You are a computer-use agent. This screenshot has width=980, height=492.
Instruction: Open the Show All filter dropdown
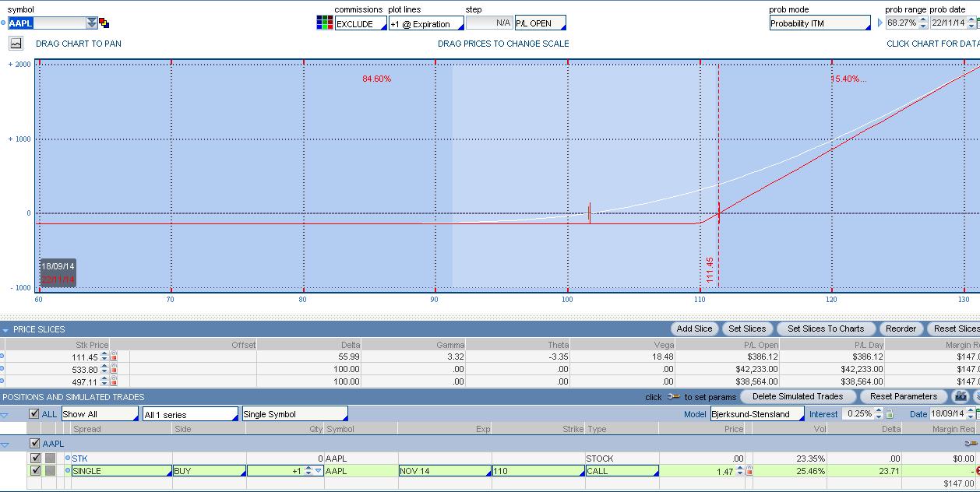pos(100,414)
